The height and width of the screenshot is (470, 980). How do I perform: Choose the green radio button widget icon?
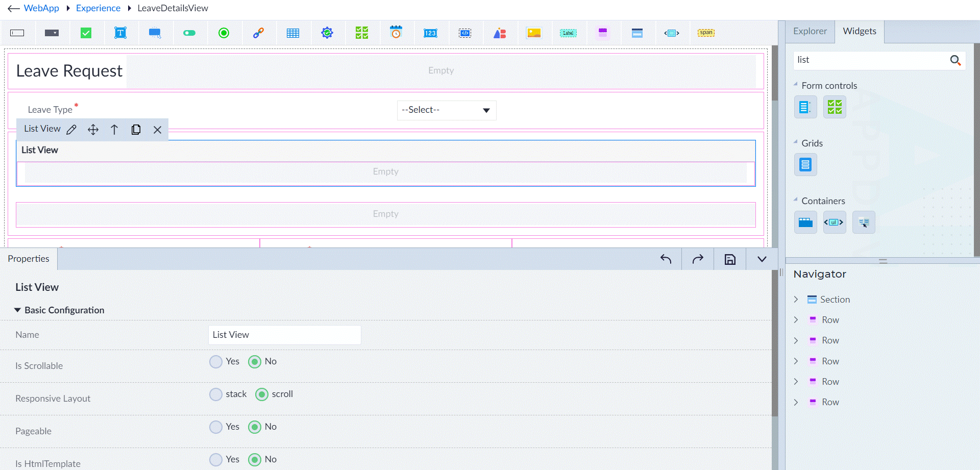(x=224, y=33)
